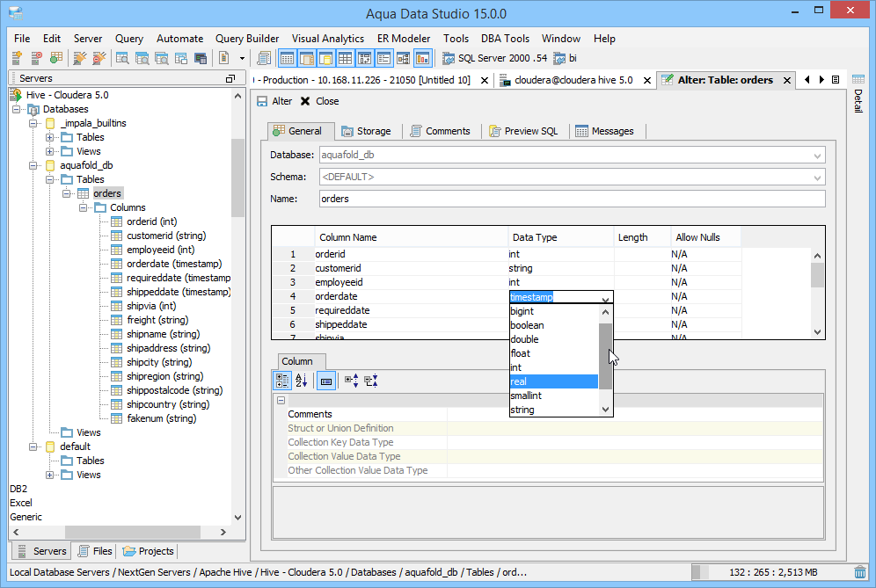Switch to the Messages tab
The image size is (876, 588).
605,131
